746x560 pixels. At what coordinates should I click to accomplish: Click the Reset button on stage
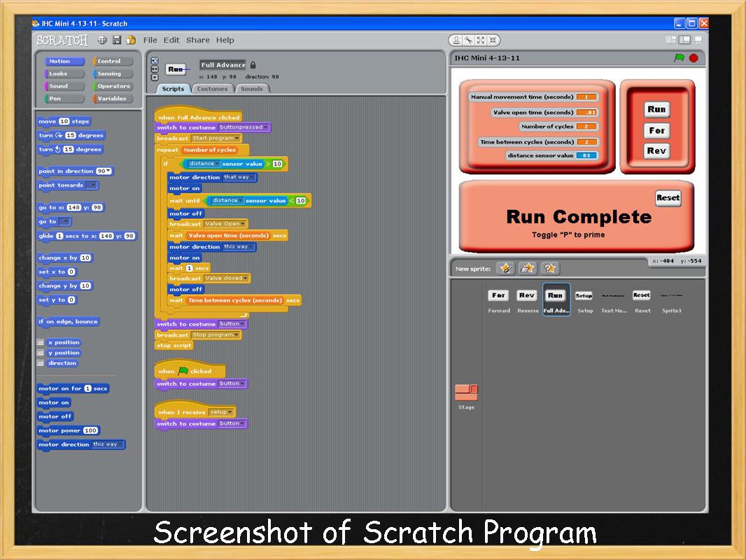(x=668, y=197)
